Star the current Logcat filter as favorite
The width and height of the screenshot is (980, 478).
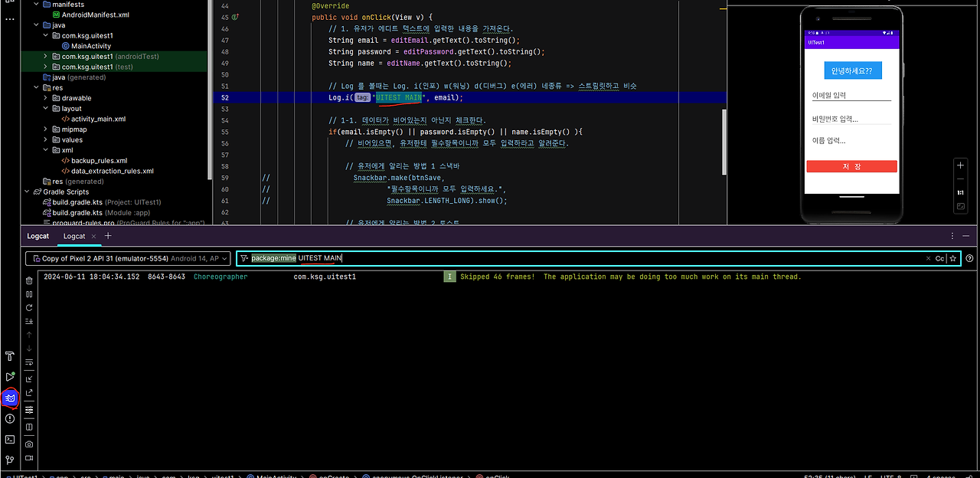pyautogui.click(x=952, y=258)
